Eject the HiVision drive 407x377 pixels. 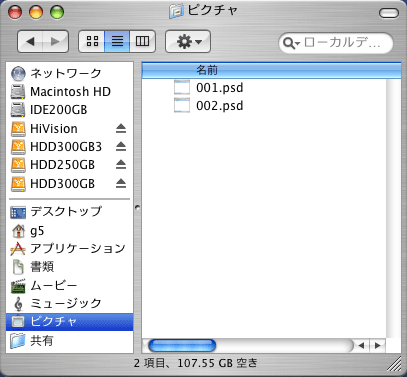tap(121, 128)
